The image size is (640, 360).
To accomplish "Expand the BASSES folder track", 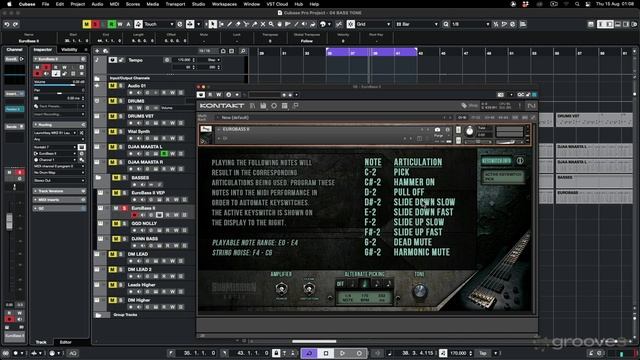I will 98,178.
